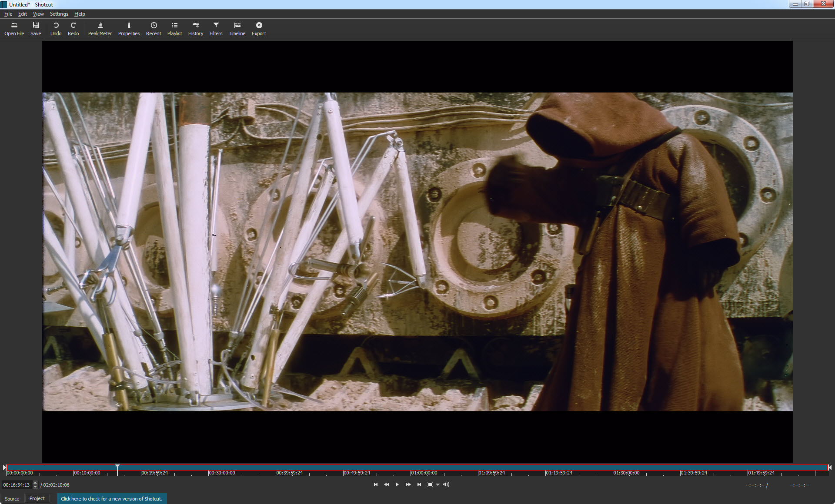The image size is (835, 504).
Task: Click the in-point marker at scrub bar start
Action: 5,468
